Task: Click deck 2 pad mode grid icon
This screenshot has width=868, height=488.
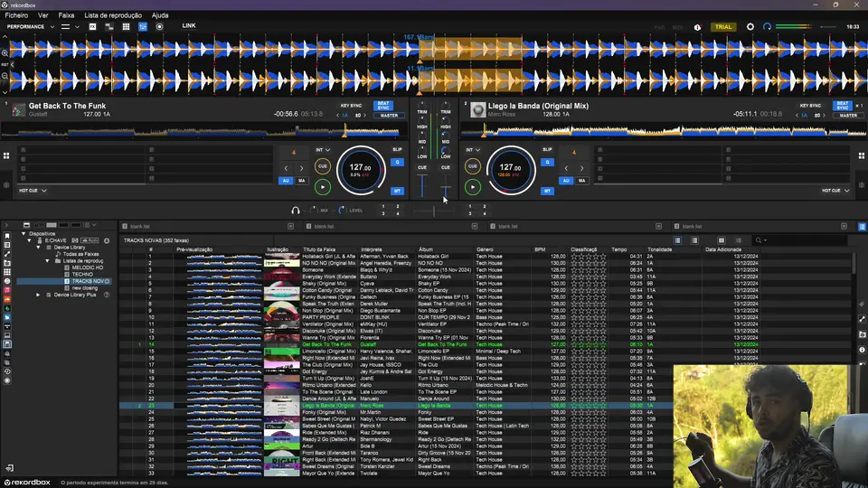Action: (x=862, y=156)
